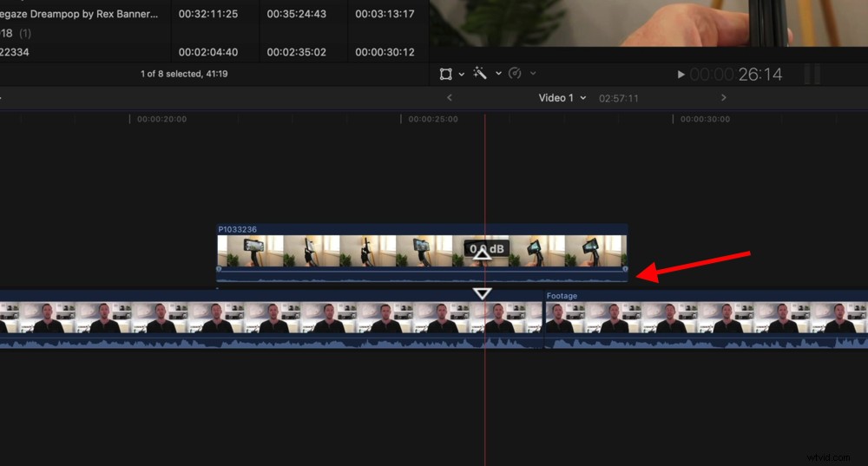Click the audio meters icon beside the timecode
Viewport: 868px width, 466px height.
[x=812, y=74]
